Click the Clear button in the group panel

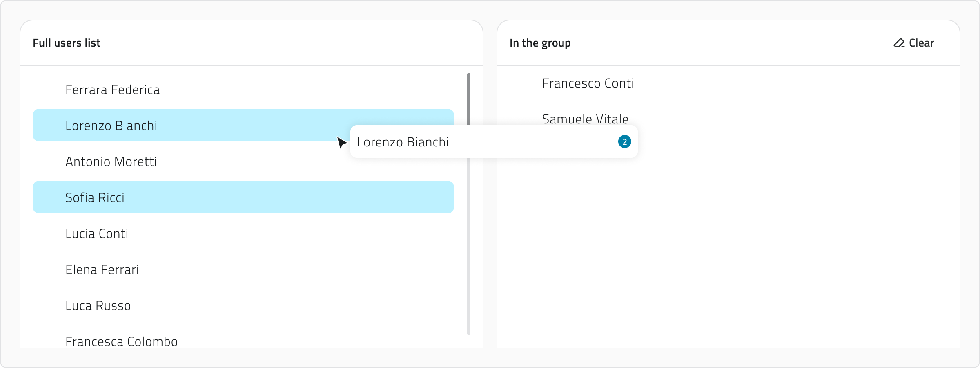tap(921, 43)
